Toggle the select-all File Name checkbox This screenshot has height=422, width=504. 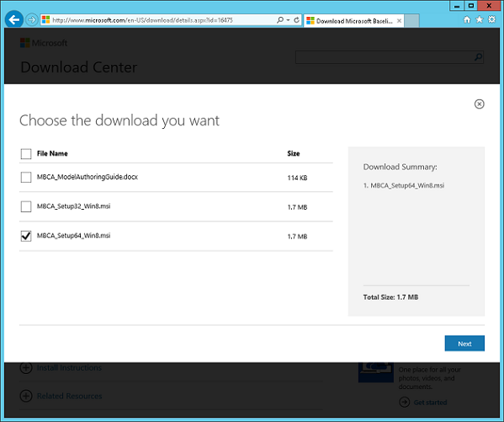[26, 154]
